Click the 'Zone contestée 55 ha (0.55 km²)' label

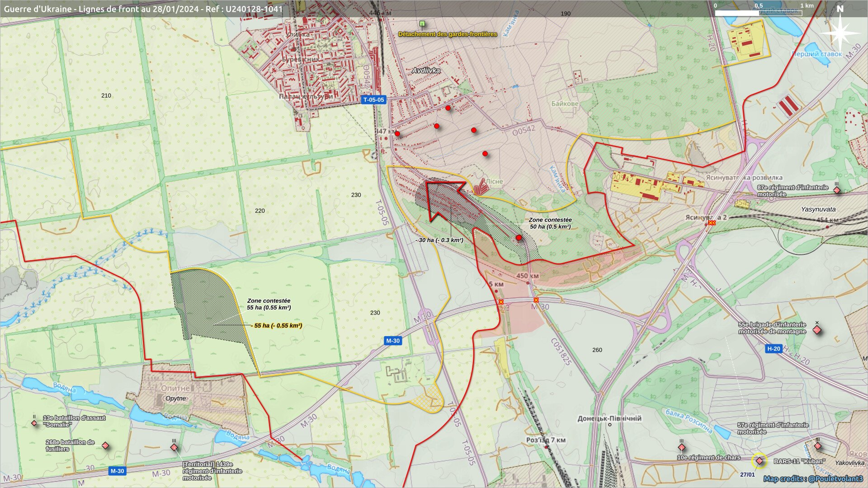269,304
